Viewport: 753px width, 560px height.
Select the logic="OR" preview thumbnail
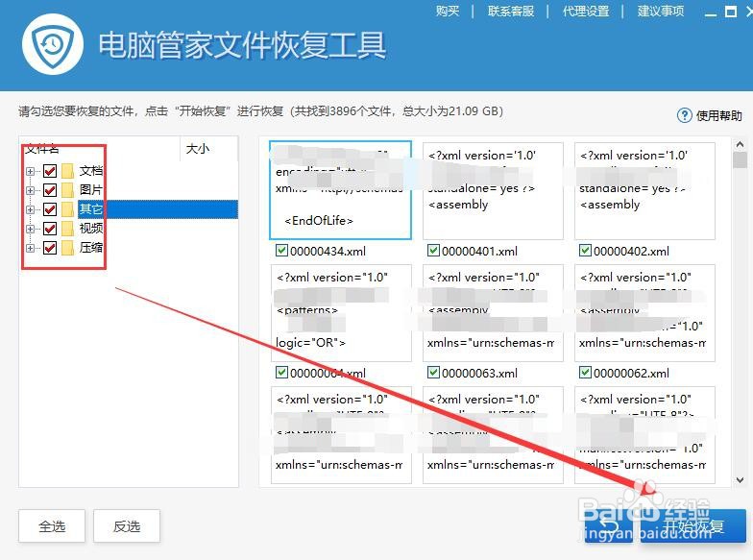click(341, 313)
